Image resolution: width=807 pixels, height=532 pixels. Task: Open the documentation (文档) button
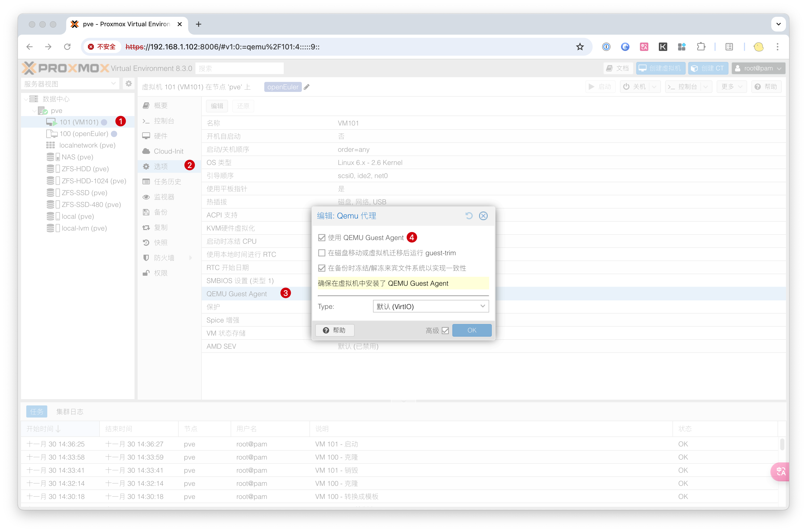point(618,68)
